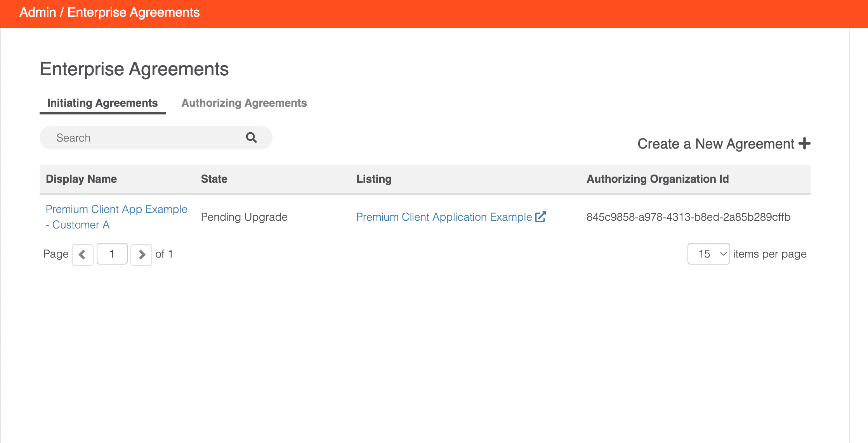Click Create a New Agreement

(715, 144)
